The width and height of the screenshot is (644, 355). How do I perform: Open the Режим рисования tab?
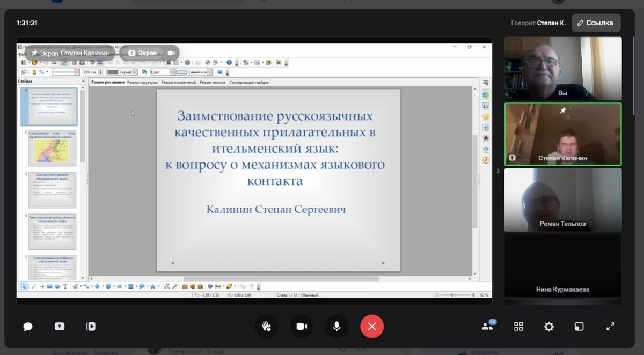108,83
